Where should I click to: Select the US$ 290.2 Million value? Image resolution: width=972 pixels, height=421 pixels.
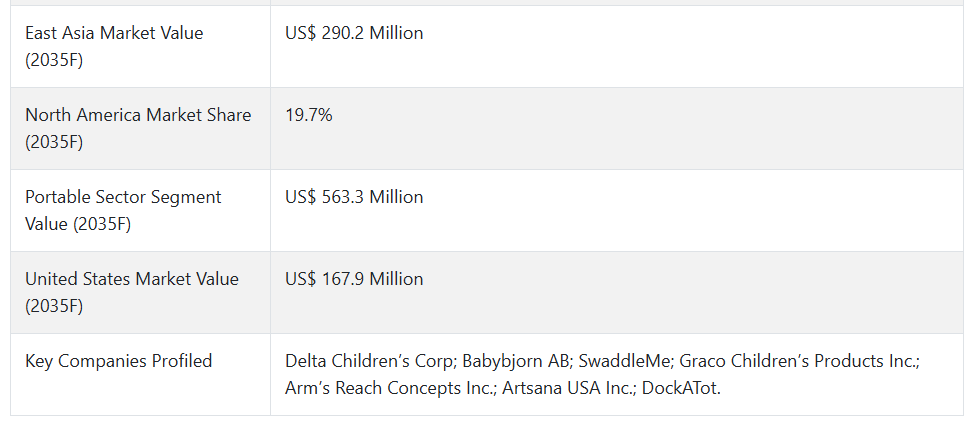tap(354, 33)
